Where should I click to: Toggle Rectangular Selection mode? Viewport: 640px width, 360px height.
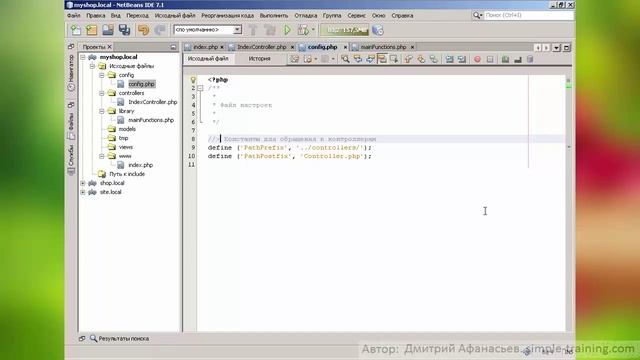coord(394,59)
